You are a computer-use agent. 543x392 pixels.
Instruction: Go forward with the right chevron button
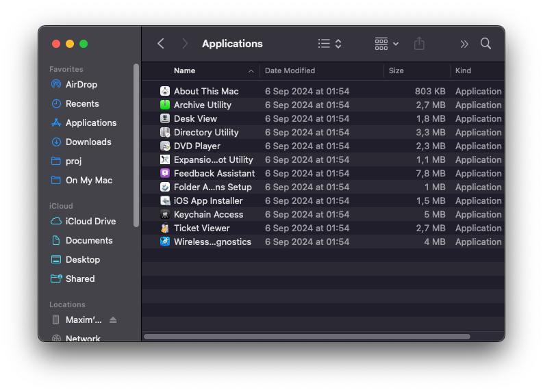[185, 44]
